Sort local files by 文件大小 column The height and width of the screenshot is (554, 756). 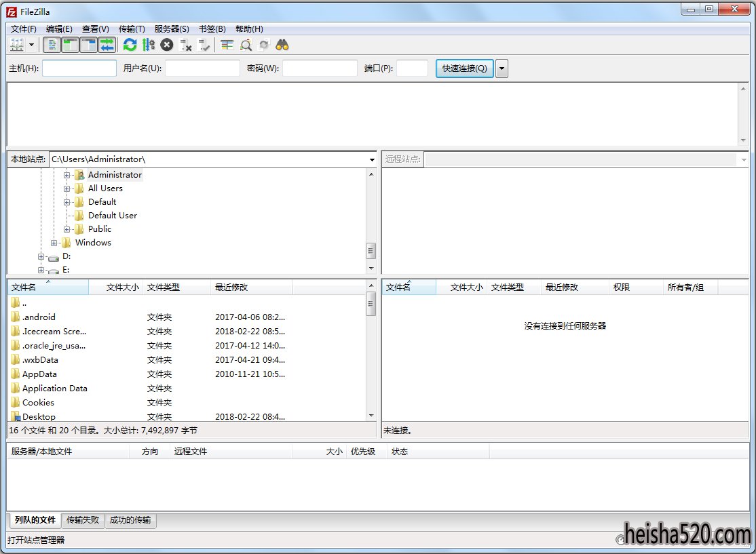(116, 287)
